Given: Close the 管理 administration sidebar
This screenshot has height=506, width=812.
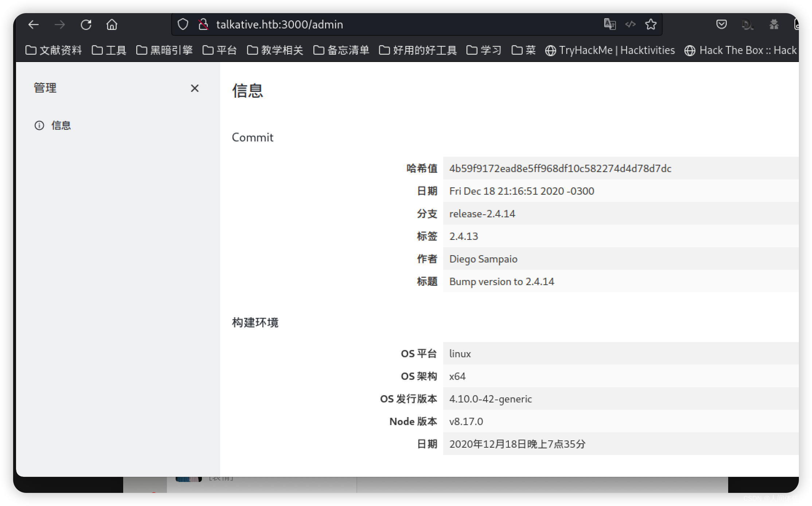Looking at the screenshot, I should 195,88.
